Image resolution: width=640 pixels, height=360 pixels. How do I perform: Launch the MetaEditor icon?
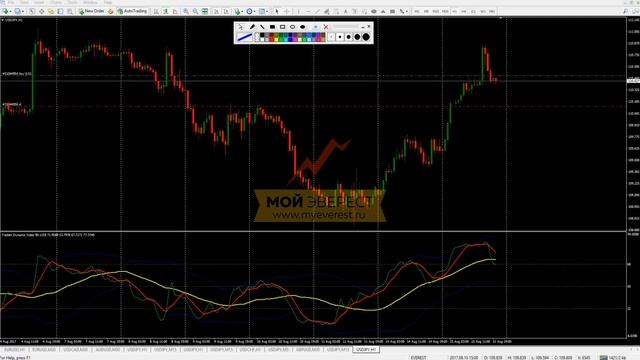pyautogui.click(x=111, y=11)
